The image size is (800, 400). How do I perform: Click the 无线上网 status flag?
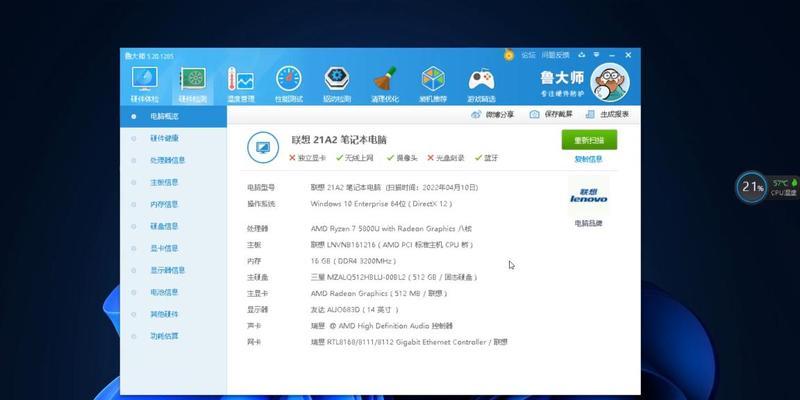[x=355, y=158]
